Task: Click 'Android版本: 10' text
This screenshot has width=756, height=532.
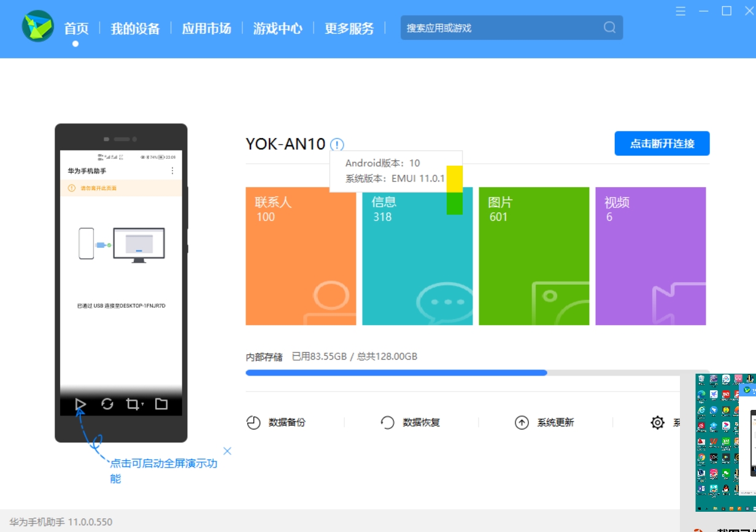Action: [383, 163]
